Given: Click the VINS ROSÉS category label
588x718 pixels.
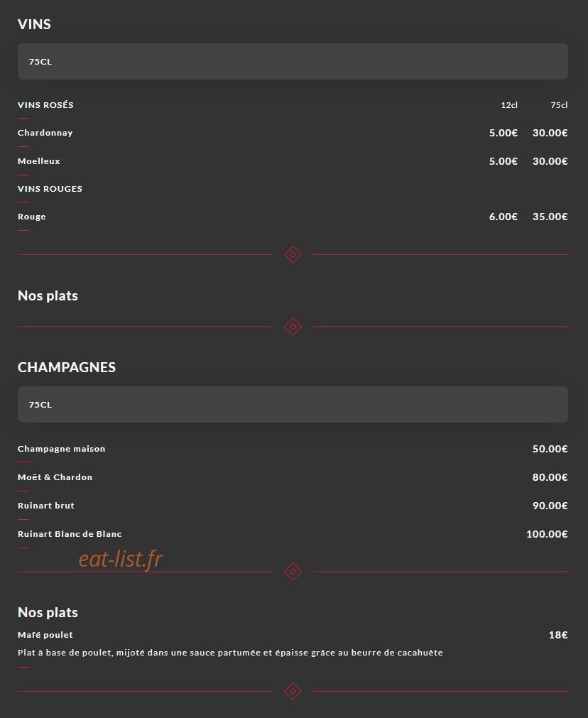Looking at the screenshot, I should tap(45, 105).
